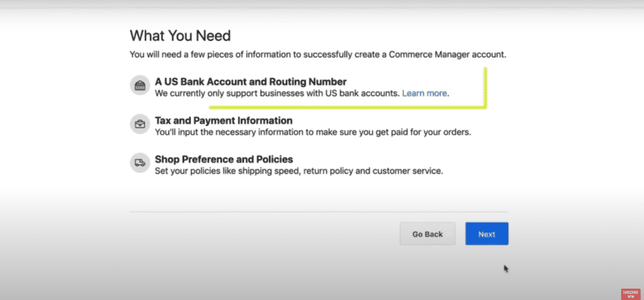
Task: Click the Commerce Manager account intro sentence
Action: [x=318, y=55]
